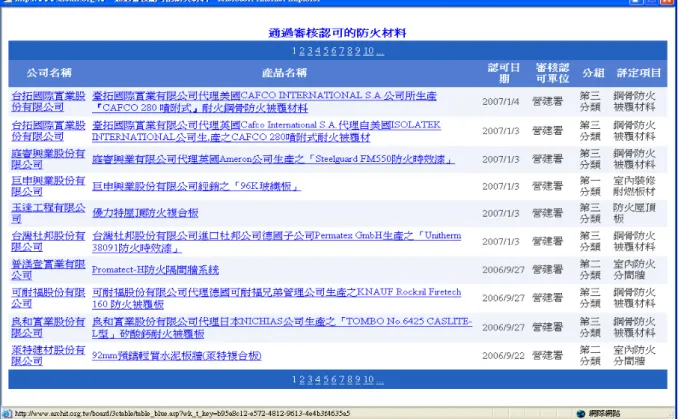Select 鋼骨防火被覆材料 in the 良和實業 row
This screenshot has width=681, height=419.
(634, 327)
